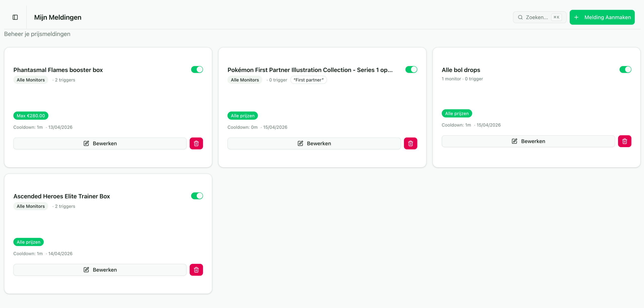
Task: Delete the Pokémon First Partner alert
Action: click(410, 144)
